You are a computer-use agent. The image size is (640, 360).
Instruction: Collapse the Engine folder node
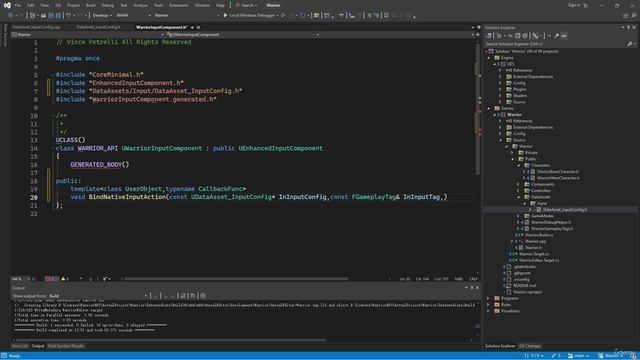489,58
